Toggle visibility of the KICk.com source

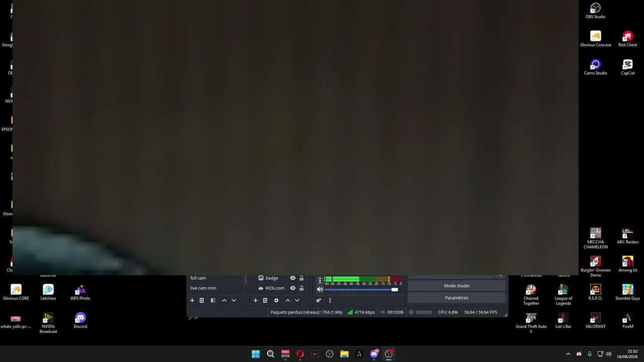pos(292,288)
